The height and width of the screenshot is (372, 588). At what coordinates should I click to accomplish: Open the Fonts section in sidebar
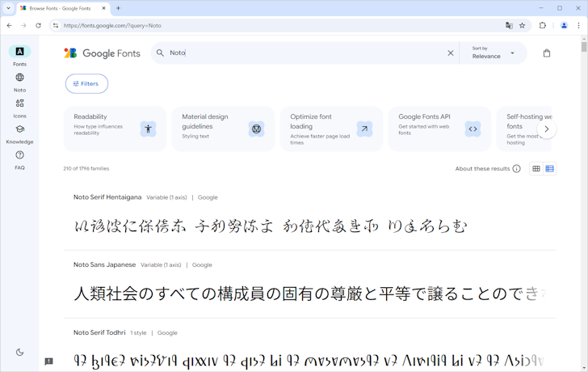[x=19, y=56]
